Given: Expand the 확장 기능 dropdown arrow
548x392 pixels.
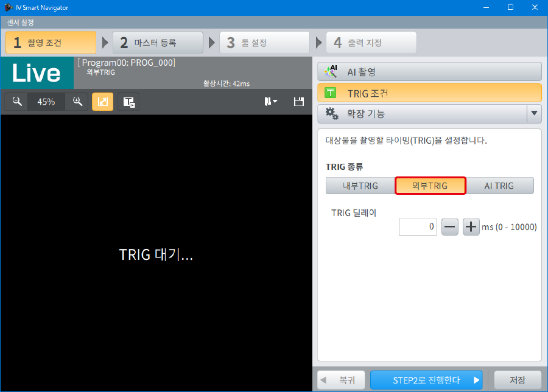Looking at the screenshot, I should tap(534, 113).
